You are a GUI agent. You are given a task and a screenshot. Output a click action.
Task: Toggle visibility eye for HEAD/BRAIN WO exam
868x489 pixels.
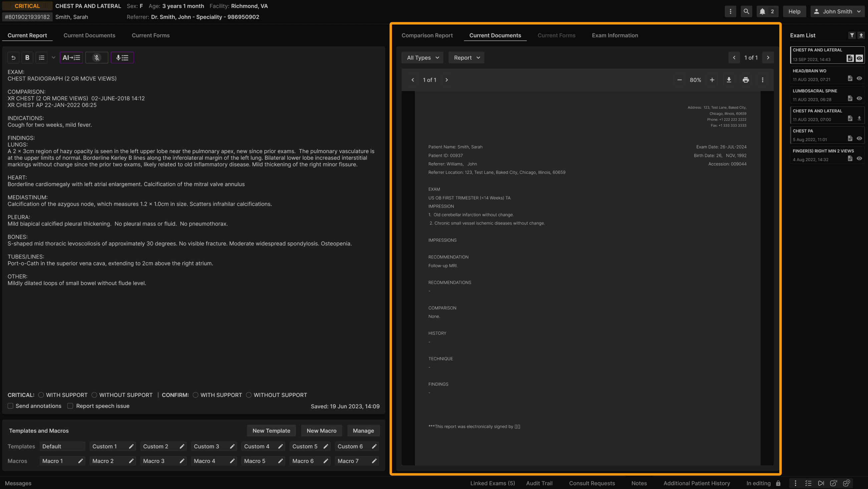(859, 78)
